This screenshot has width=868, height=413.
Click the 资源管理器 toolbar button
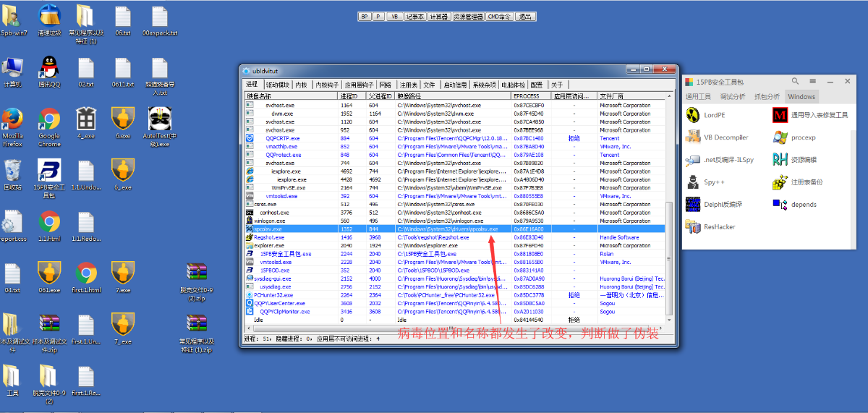click(468, 16)
